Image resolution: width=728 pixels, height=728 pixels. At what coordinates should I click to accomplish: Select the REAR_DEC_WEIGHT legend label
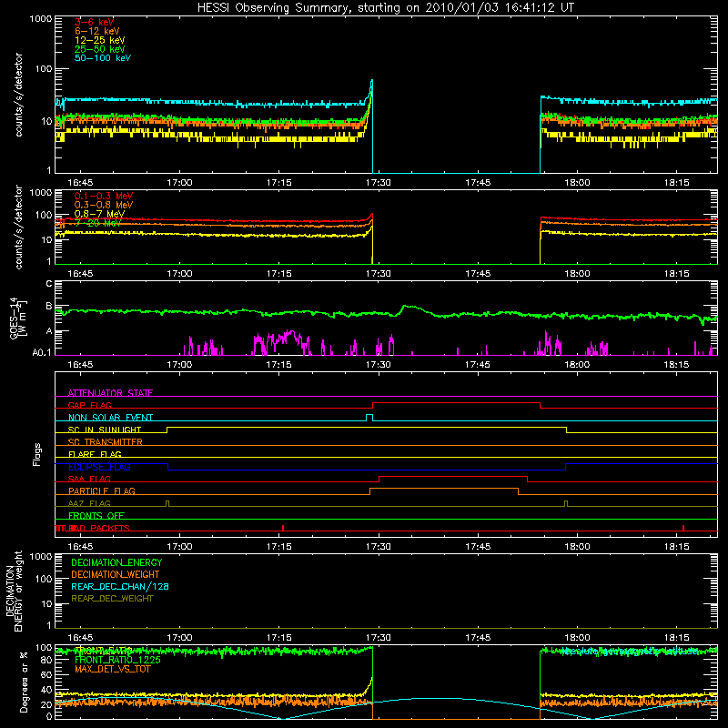pyautogui.click(x=112, y=599)
